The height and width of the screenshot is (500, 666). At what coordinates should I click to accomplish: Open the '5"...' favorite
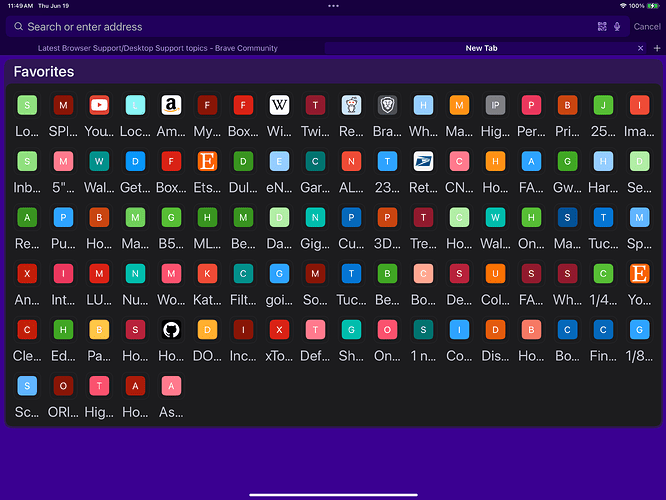pyautogui.click(x=63, y=161)
